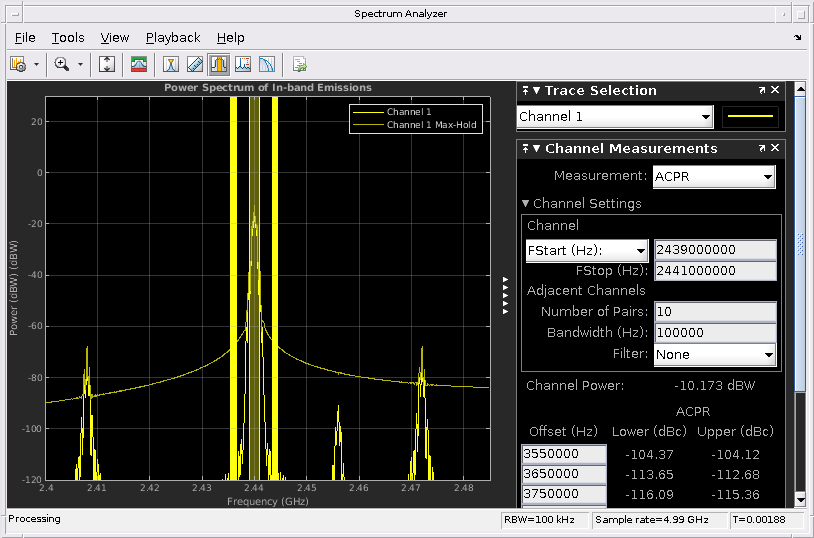This screenshot has width=814, height=538.
Task: Select the Zoom In magnifier tool
Action: 62,64
